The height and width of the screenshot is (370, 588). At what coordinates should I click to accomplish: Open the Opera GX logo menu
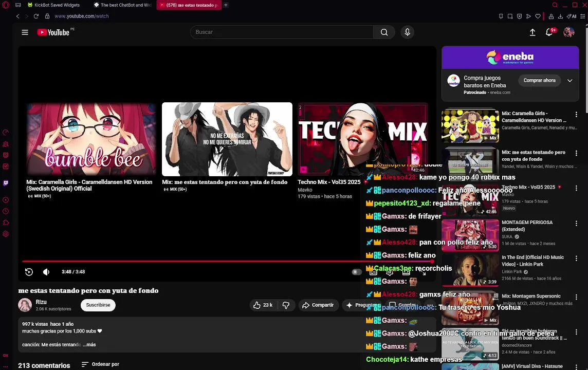click(x=5, y=5)
